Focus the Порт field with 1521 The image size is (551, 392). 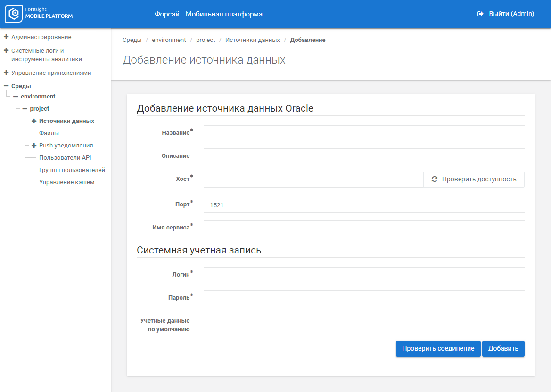click(364, 205)
